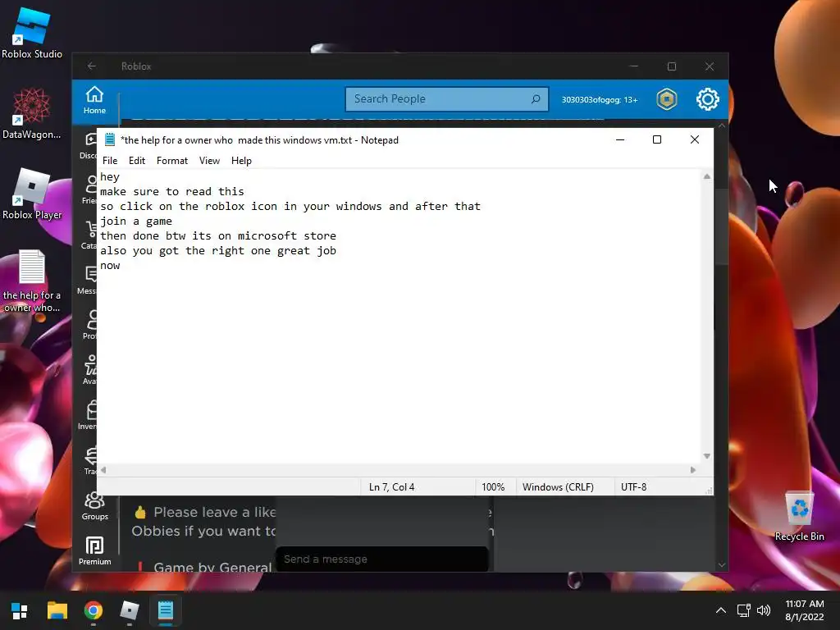Launch Roblox Player desktop shortcut

pyautogui.click(x=32, y=194)
